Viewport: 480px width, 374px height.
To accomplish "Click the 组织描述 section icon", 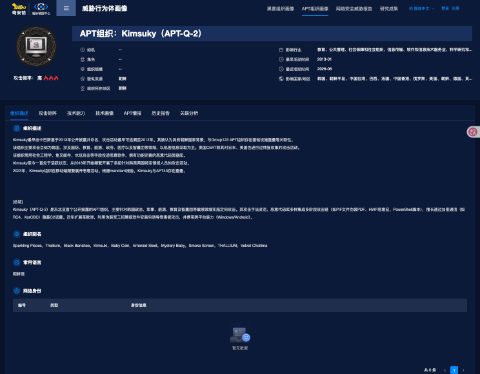I will point(16,128).
